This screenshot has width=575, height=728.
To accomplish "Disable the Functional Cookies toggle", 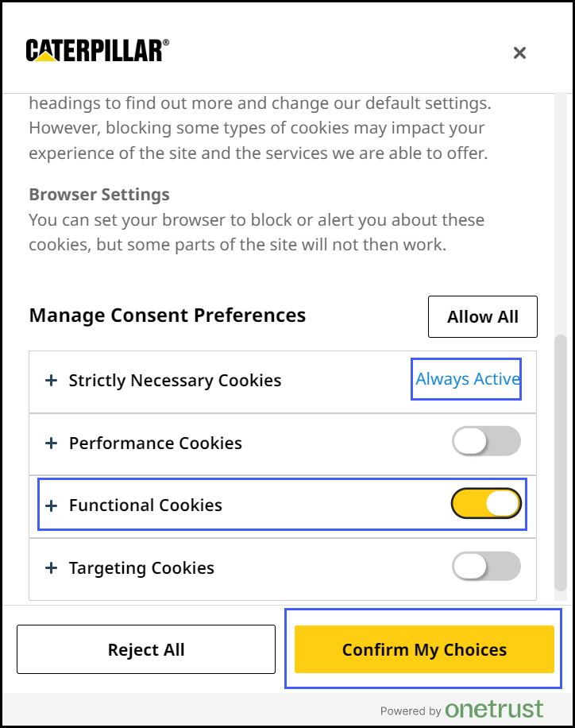I will [x=486, y=504].
